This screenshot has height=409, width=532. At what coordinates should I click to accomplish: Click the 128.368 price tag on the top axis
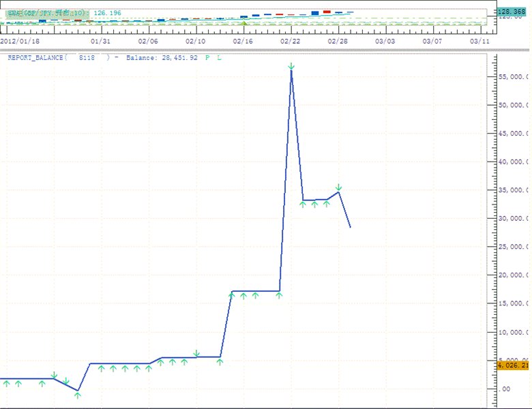click(x=510, y=12)
